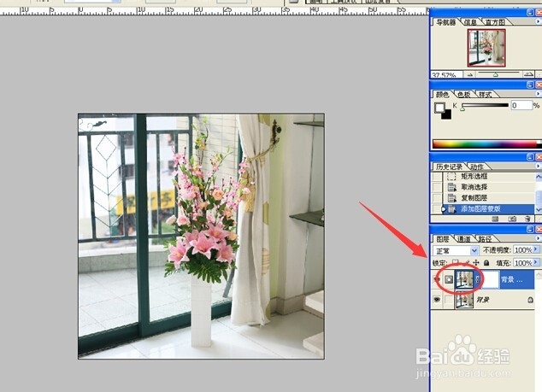Click the Navigator preview thumbnail
The image size is (542, 392).
click(486, 48)
